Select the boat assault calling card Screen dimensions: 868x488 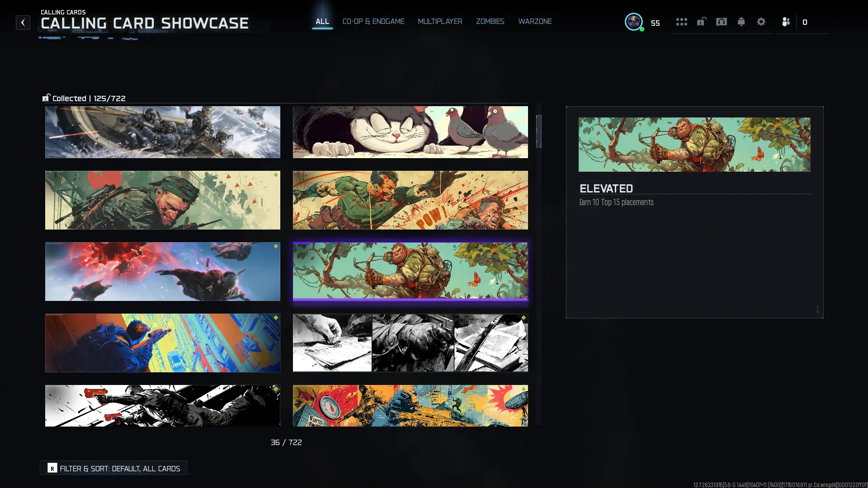tap(162, 132)
